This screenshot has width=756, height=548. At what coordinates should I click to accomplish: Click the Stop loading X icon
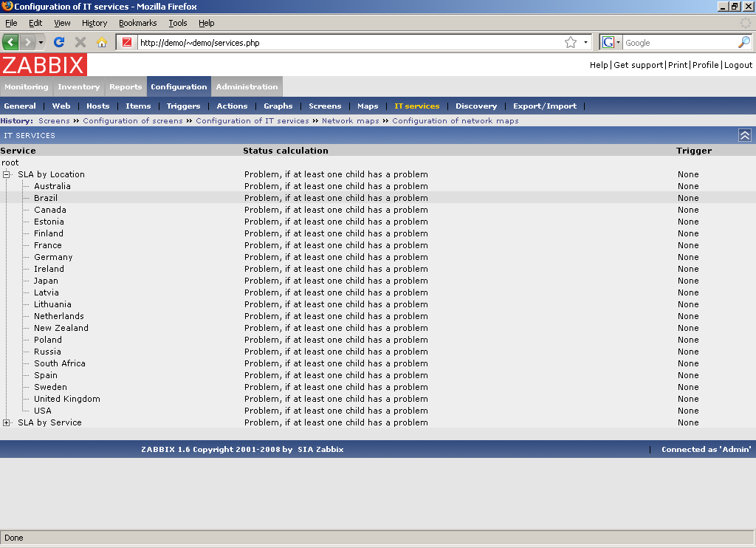coord(80,42)
